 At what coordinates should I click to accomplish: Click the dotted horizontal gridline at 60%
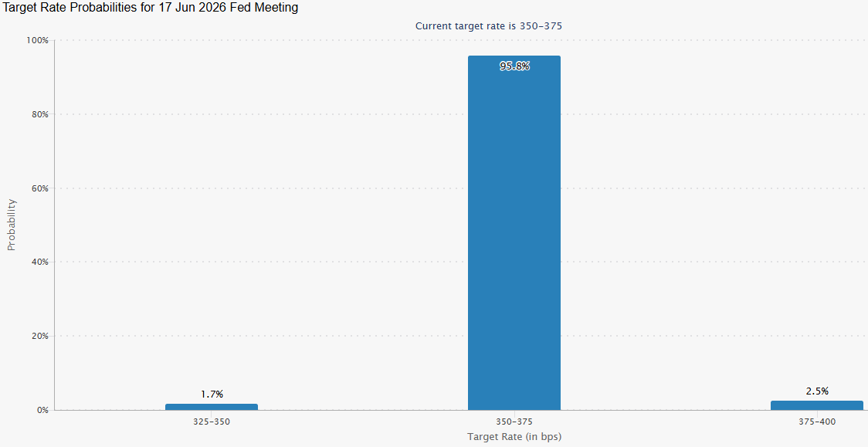point(309,188)
